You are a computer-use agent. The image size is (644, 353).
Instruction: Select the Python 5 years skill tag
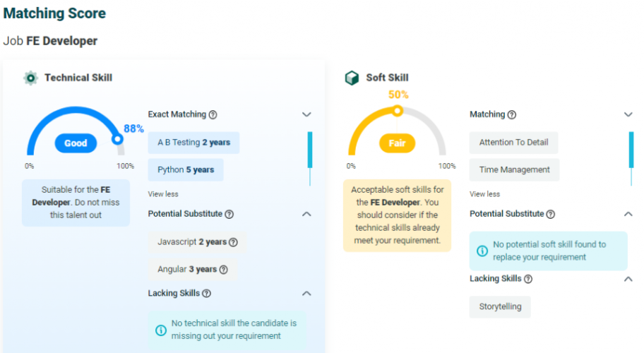[186, 170]
